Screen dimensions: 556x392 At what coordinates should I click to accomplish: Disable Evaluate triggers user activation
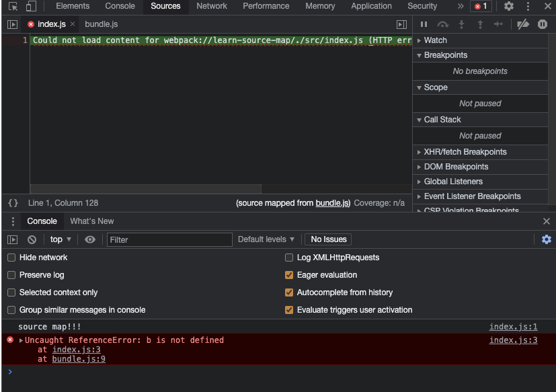point(289,310)
